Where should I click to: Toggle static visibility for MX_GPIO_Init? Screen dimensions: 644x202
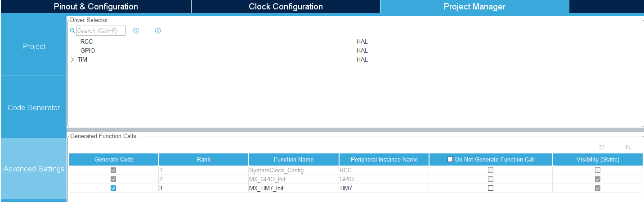coord(598,179)
